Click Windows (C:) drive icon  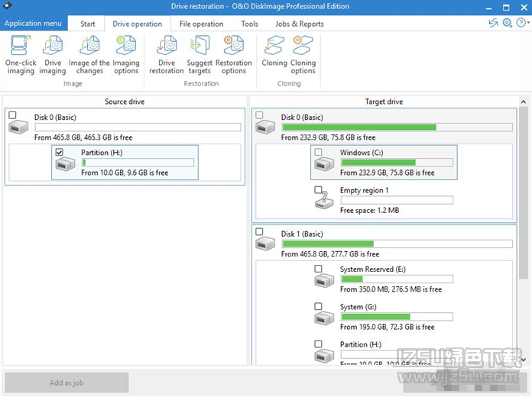(324, 165)
